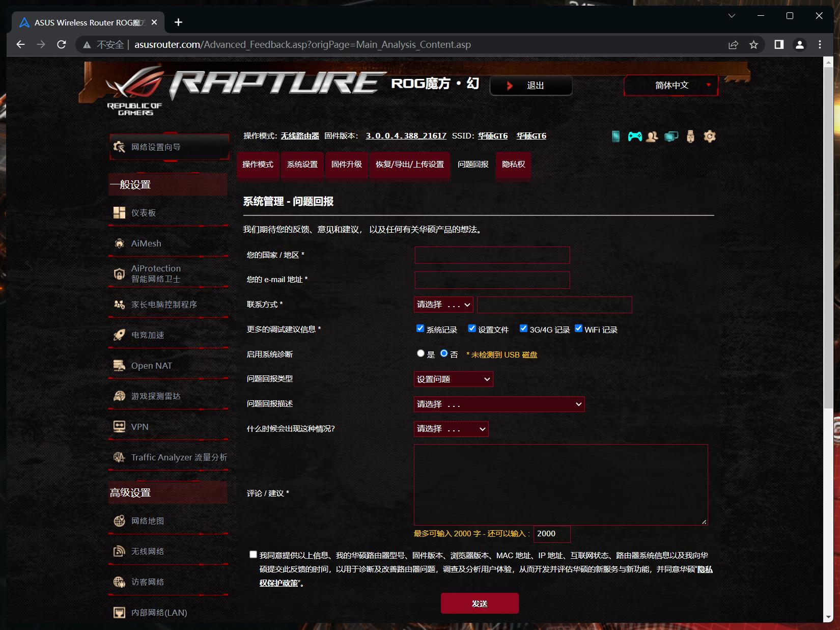Image resolution: width=840 pixels, height=630 pixels.
Task: Open the 联系方式 dropdown
Action: pos(443,305)
